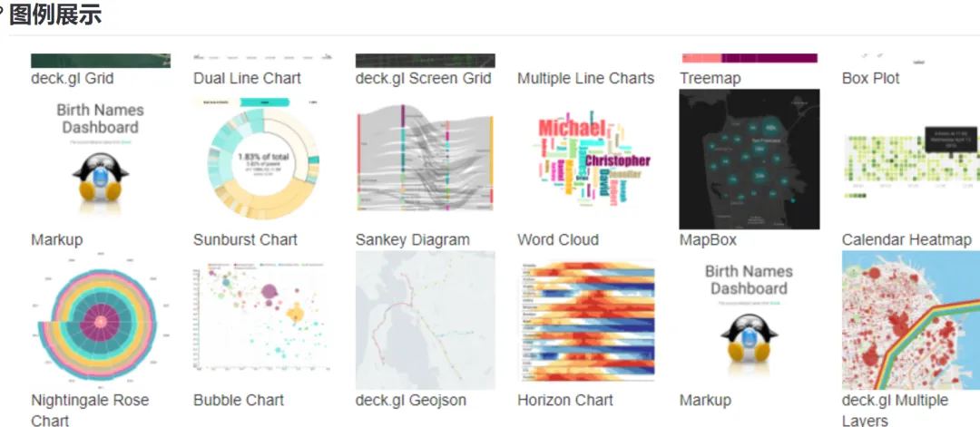
Task: Select the Box Plot label
Action: (871, 79)
